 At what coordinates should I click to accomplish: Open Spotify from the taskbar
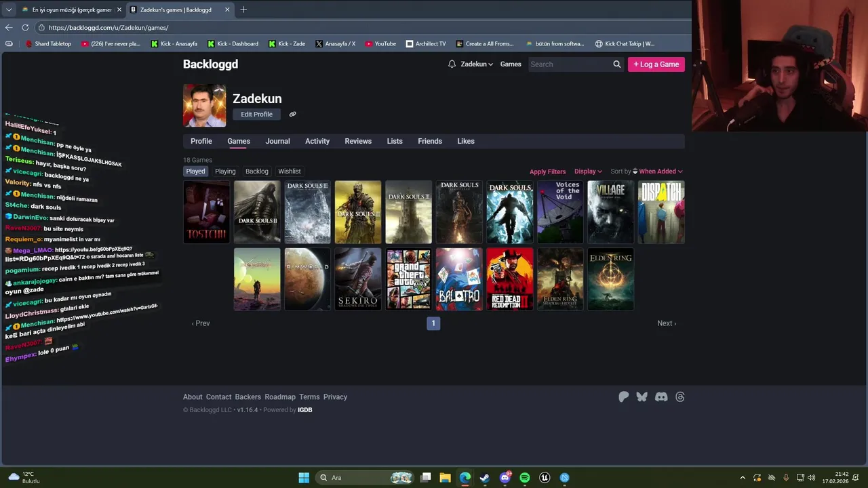click(x=525, y=478)
